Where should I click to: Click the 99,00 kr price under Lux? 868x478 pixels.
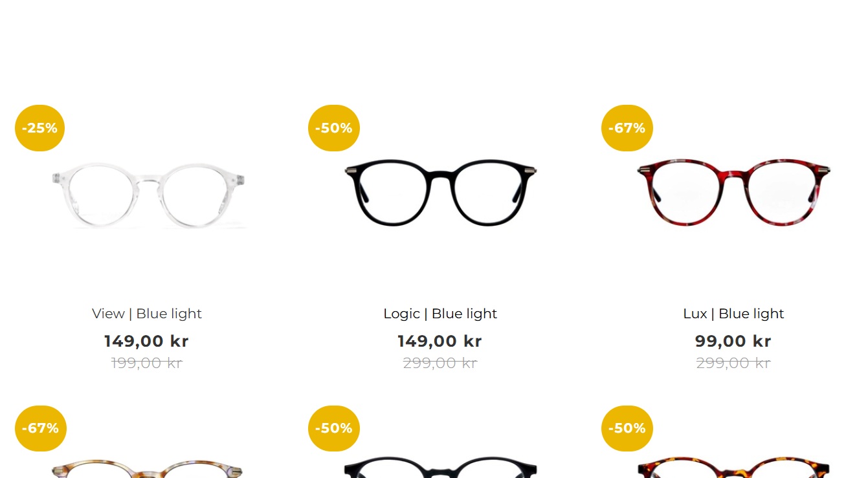[x=733, y=341]
